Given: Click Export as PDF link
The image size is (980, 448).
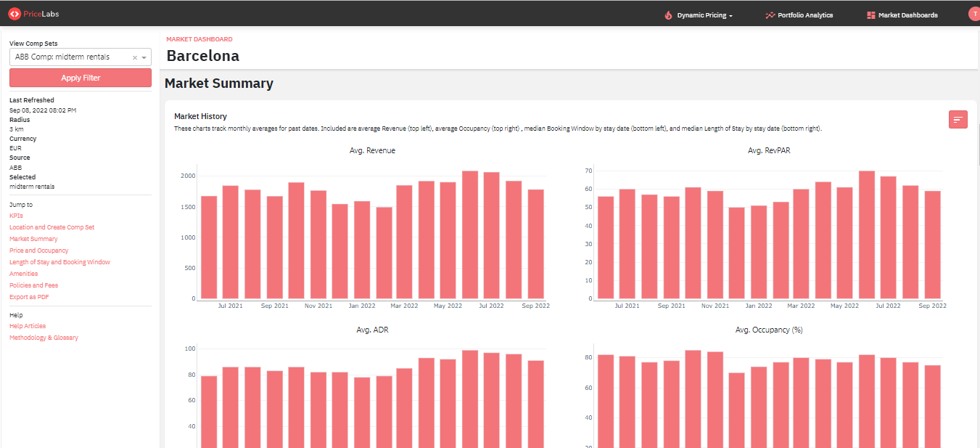Looking at the screenshot, I should tap(29, 297).
